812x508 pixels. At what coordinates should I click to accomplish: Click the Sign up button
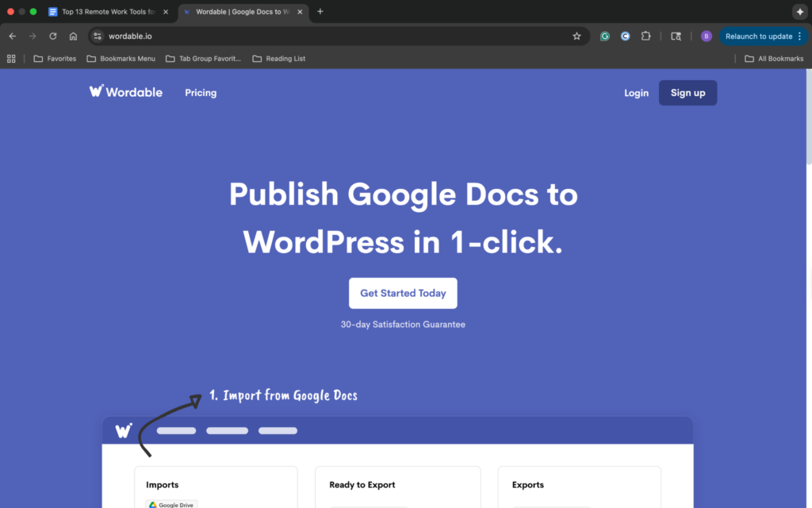pyautogui.click(x=688, y=93)
